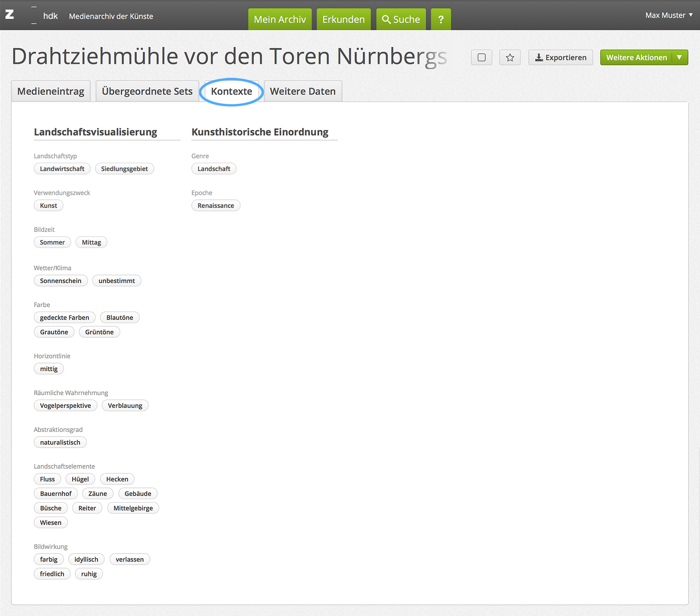700x616 pixels.
Task: Click the idyllisch Bildwirkung tag
Action: (86, 559)
